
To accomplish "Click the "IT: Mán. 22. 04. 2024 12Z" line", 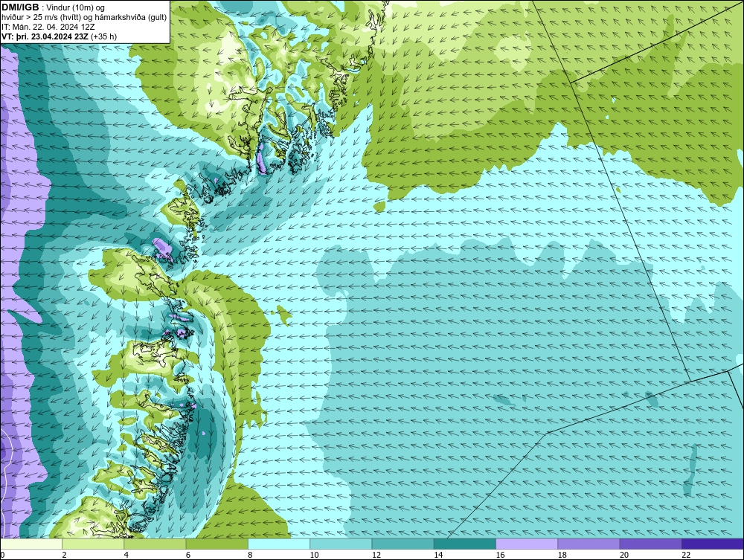I will (48, 27).
